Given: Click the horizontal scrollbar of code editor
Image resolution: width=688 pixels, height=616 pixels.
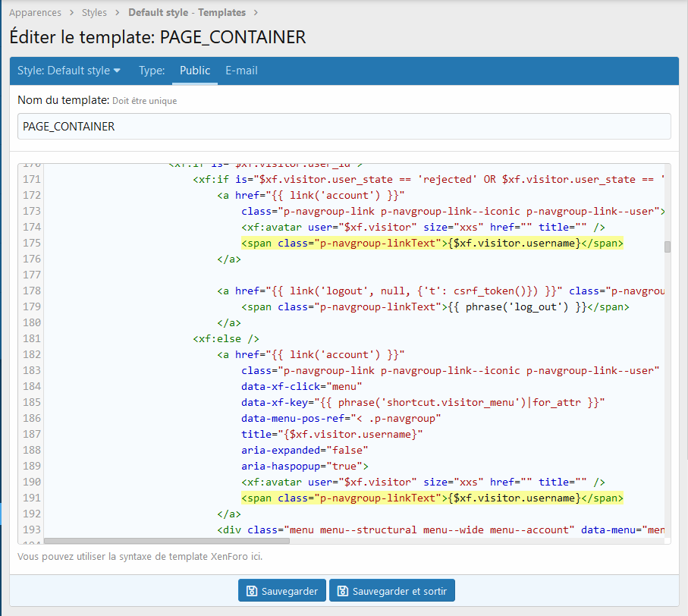Looking at the screenshot, I should (167, 541).
